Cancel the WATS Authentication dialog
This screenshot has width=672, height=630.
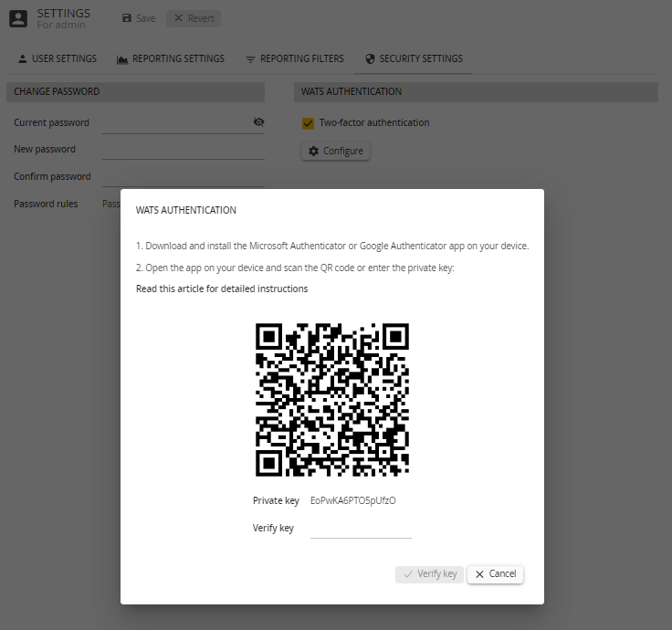[x=496, y=574]
